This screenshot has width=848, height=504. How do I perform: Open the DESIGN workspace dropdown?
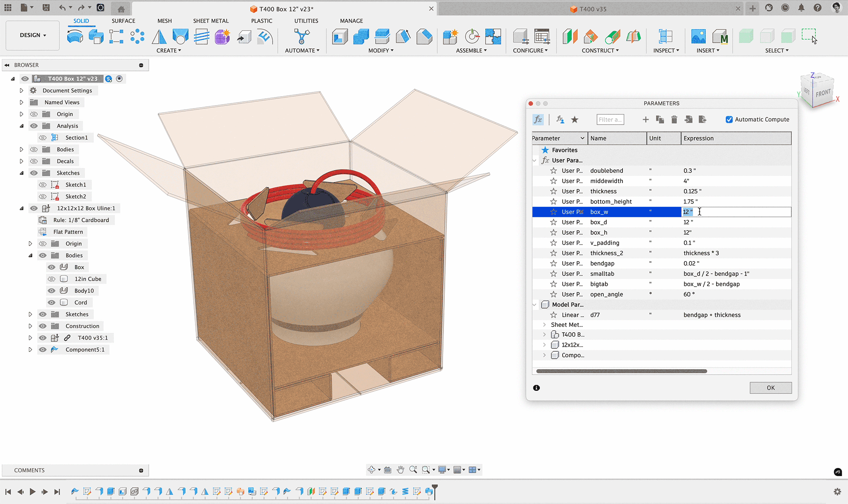click(33, 35)
